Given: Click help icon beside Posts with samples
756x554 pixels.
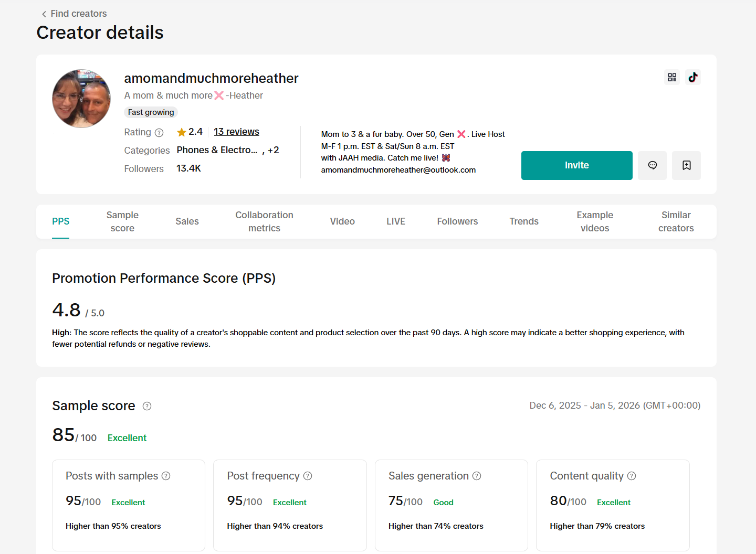Looking at the screenshot, I should (166, 476).
